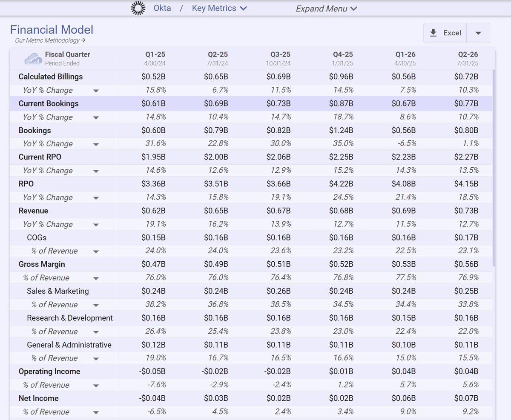
Task: Open Sales & Marketing % of Revenue dropdown
Action: click(x=96, y=305)
